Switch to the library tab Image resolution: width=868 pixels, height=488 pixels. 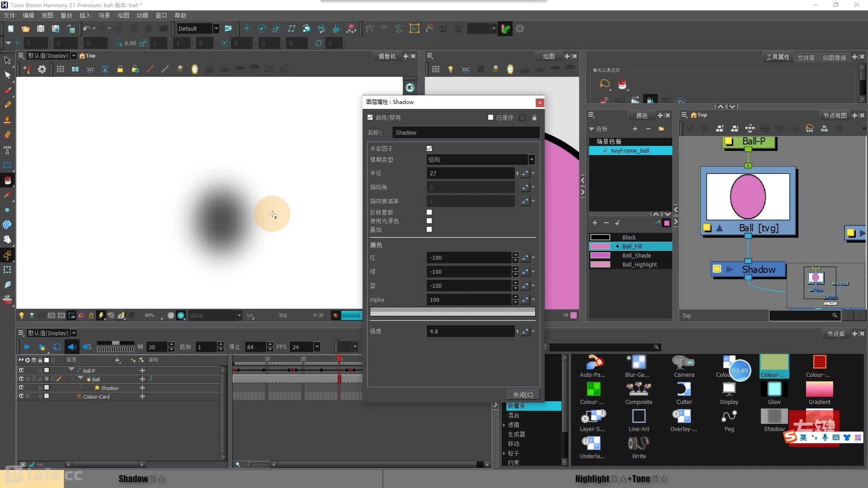pos(806,57)
